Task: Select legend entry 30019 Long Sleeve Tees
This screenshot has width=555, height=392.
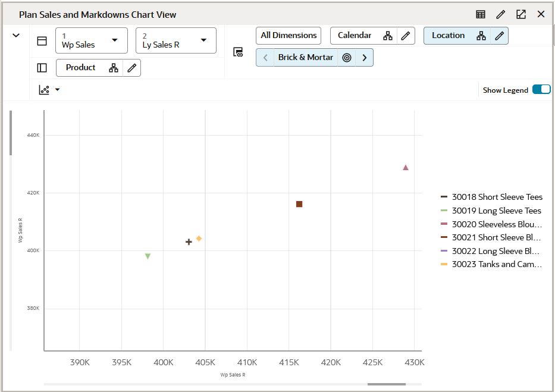Action: tap(497, 210)
